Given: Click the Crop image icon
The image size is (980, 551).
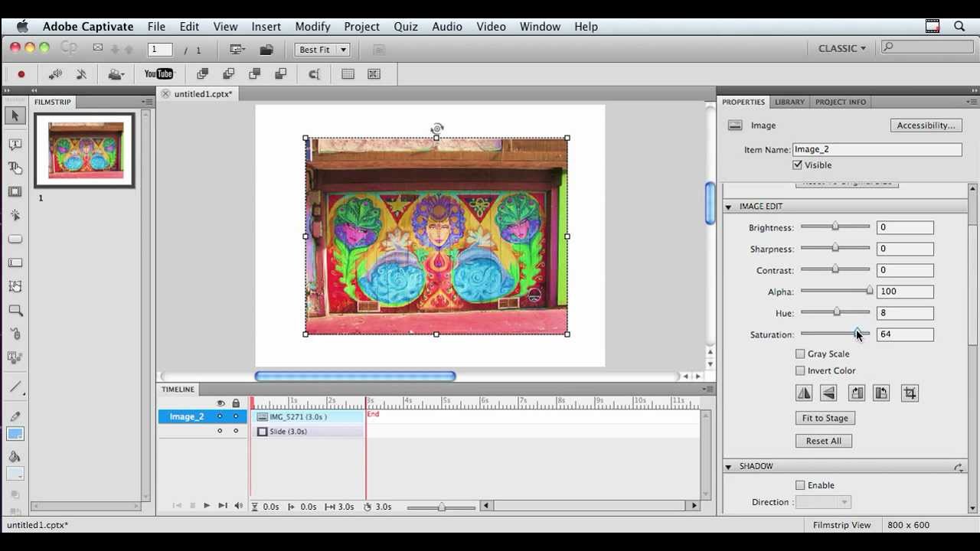Looking at the screenshot, I should (x=910, y=393).
